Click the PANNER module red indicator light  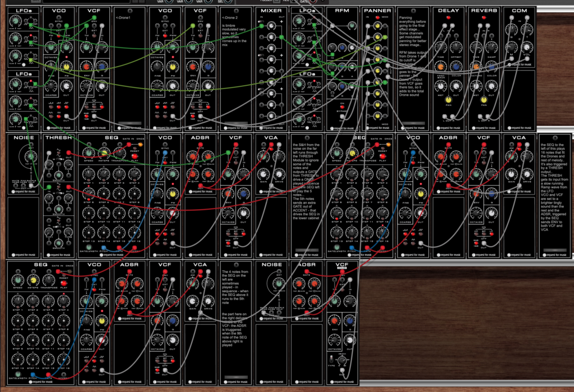click(x=378, y=18)
